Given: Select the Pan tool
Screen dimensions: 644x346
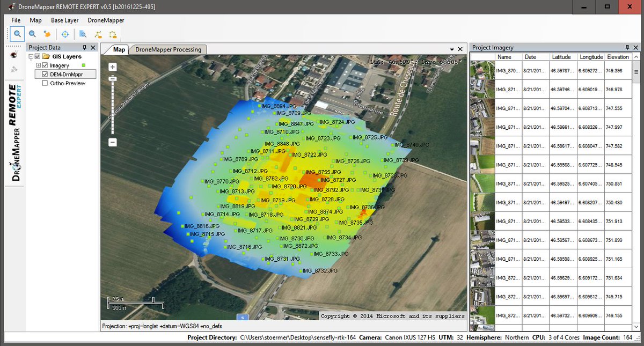Looking at the screenshot, I should click(47, 34).
